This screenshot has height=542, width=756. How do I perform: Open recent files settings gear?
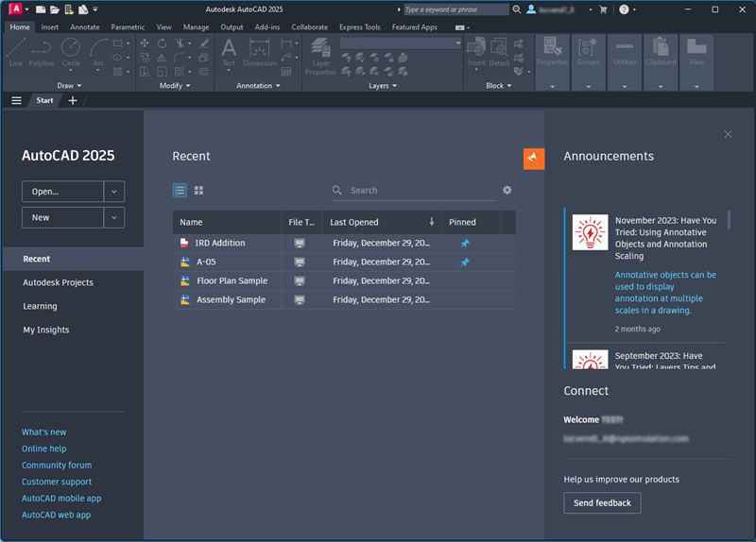(507, 190)
